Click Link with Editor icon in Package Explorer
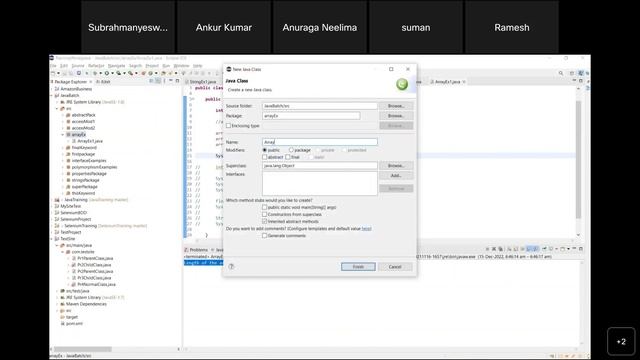The height and width of the screenshot is (360, 640). (x=158, y=81)
